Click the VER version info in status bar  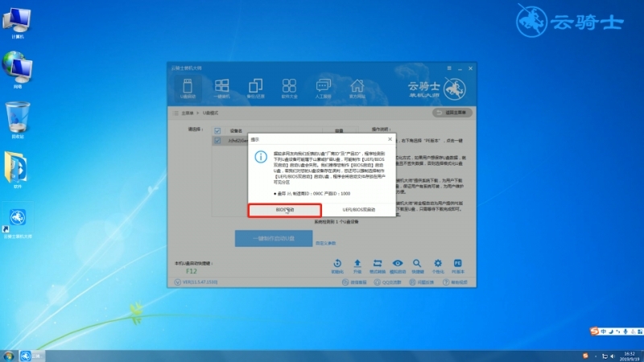coord(196,282)
